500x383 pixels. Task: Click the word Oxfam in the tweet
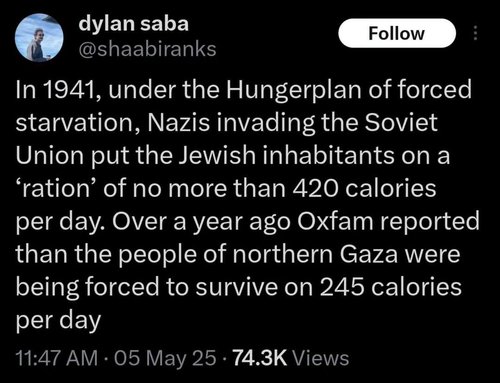335,221
